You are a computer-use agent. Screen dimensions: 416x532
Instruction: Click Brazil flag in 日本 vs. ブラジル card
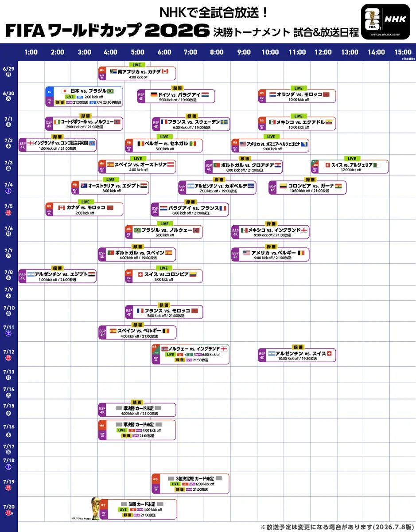pos(110,91)
